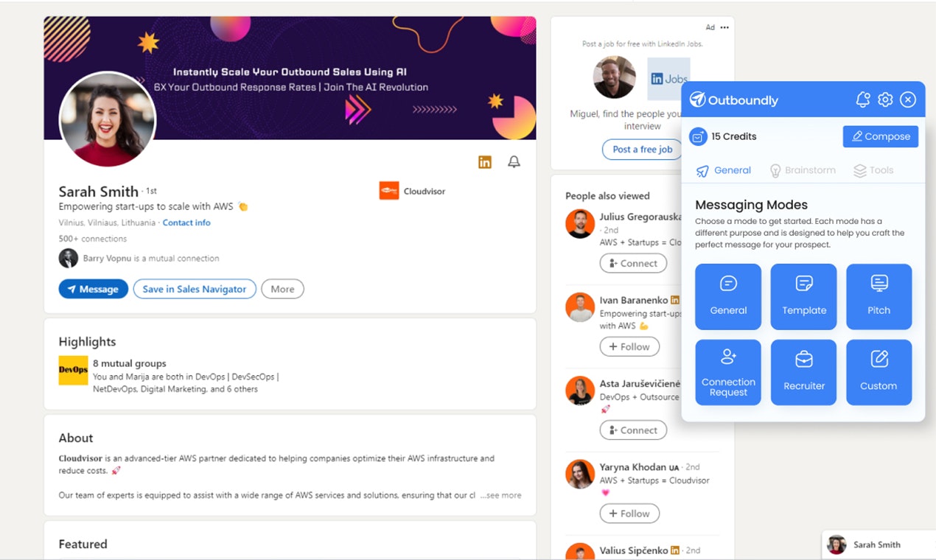Select the Connection Request mode

tap(728, 372)
